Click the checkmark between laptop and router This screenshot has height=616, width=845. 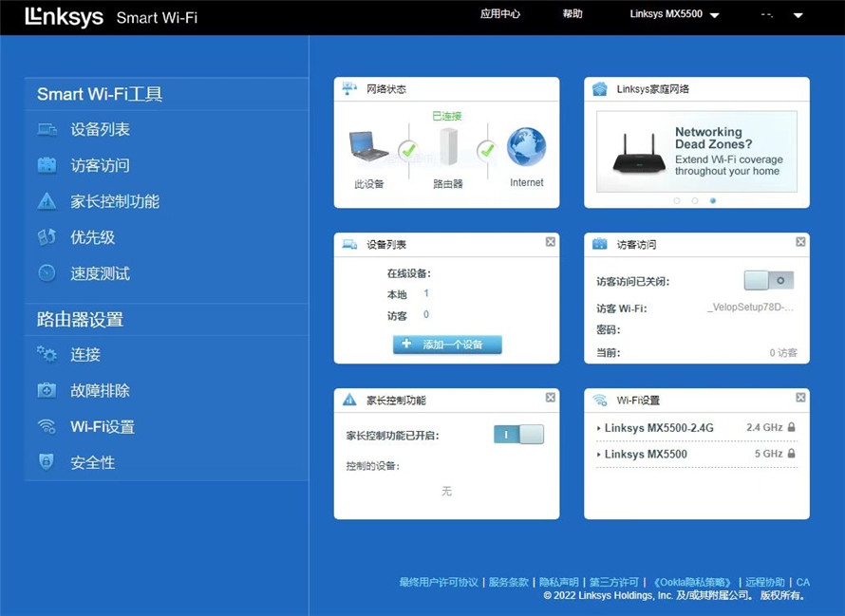coord(408,150)
